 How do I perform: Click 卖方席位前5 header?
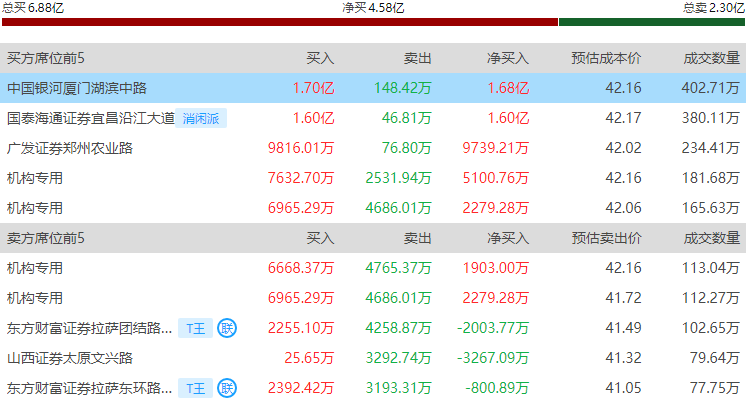[x=46, y=238]
